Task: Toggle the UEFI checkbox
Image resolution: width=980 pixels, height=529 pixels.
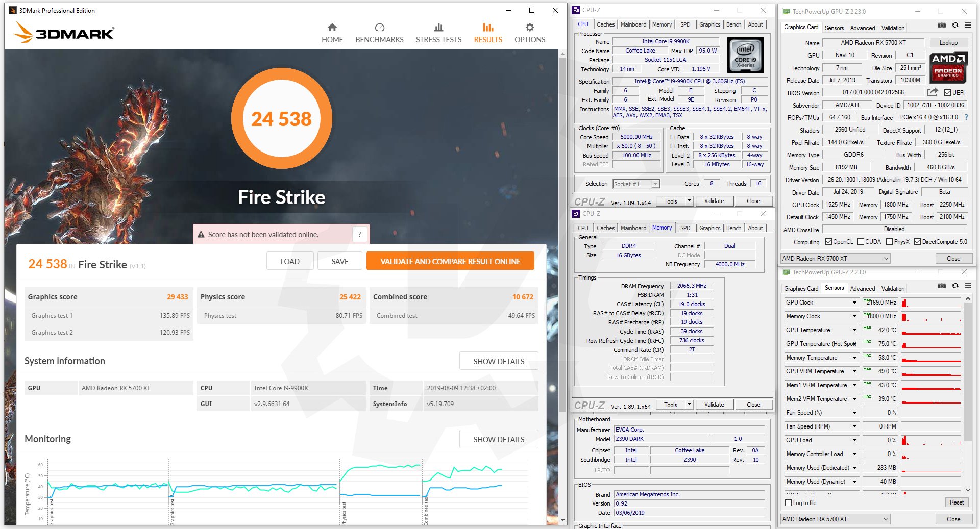Action: click(x=947, y=93)
